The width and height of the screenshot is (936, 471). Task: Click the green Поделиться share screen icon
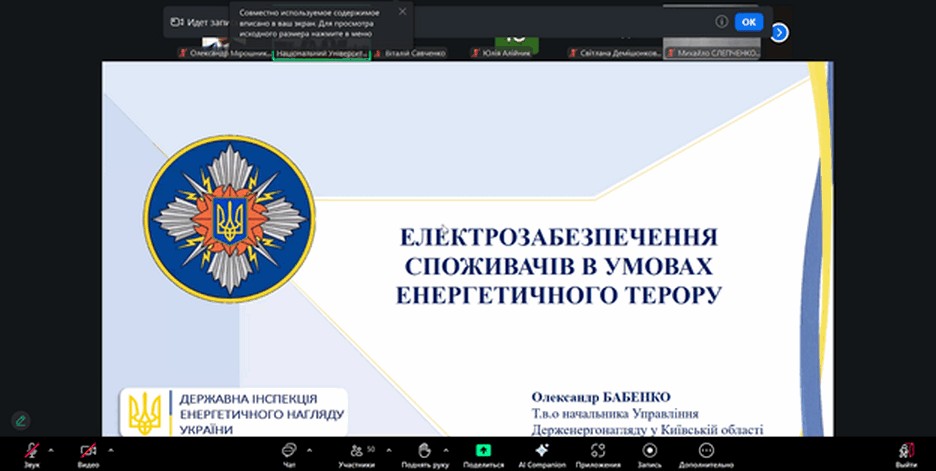483,453
